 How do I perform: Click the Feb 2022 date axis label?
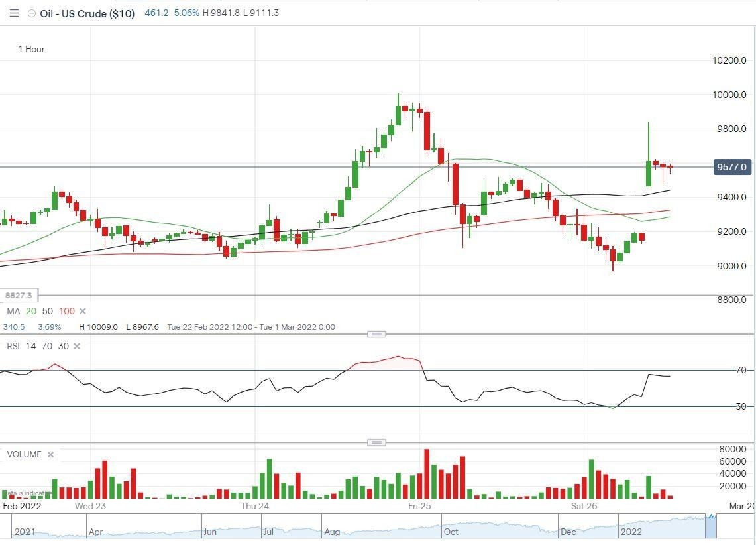click(22, 506)
